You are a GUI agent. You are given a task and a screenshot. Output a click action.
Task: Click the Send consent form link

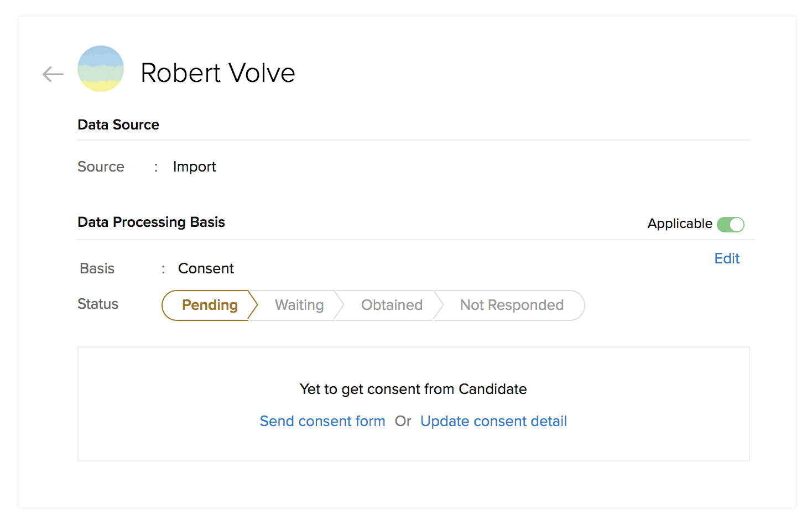pos(322,421)
